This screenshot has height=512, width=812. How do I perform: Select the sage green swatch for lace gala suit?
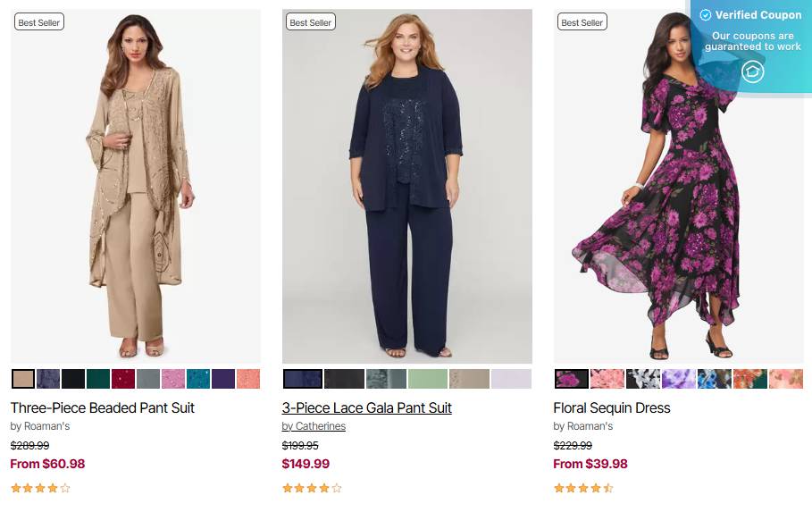coord(428,379)
